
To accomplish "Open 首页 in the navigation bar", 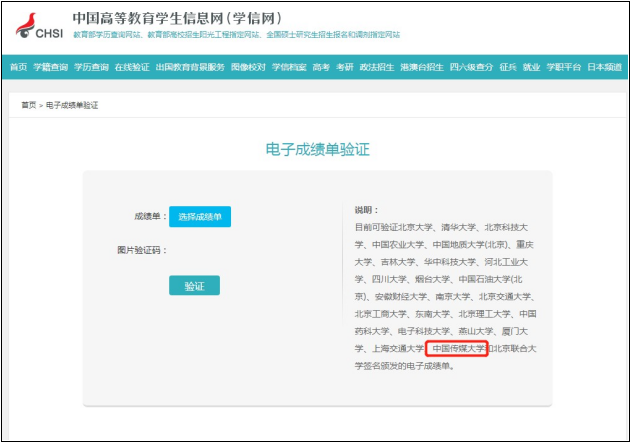I will [x=18, y=67].
